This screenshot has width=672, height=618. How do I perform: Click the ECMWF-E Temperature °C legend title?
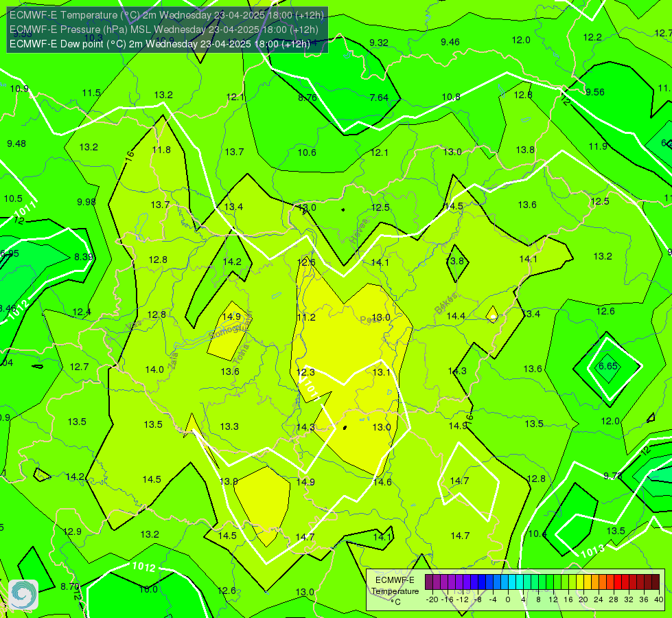pyautogui.click(x=395, y=591)
